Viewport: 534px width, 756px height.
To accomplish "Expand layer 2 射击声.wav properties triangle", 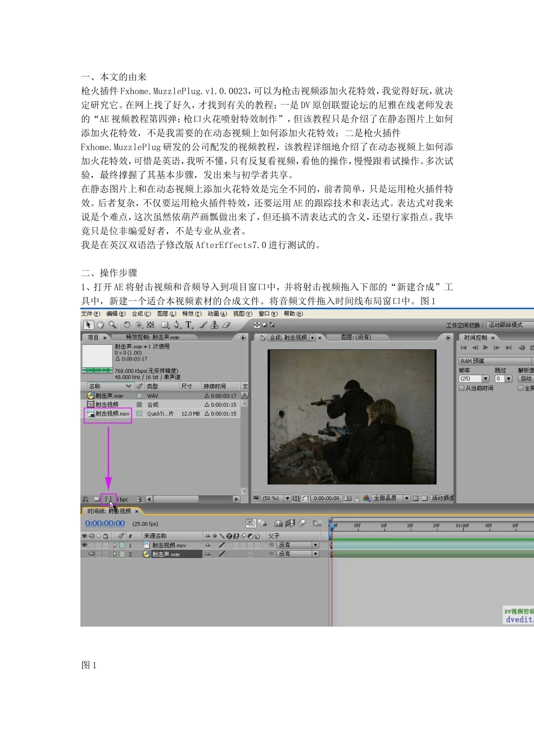I will [x=115, y=554].
